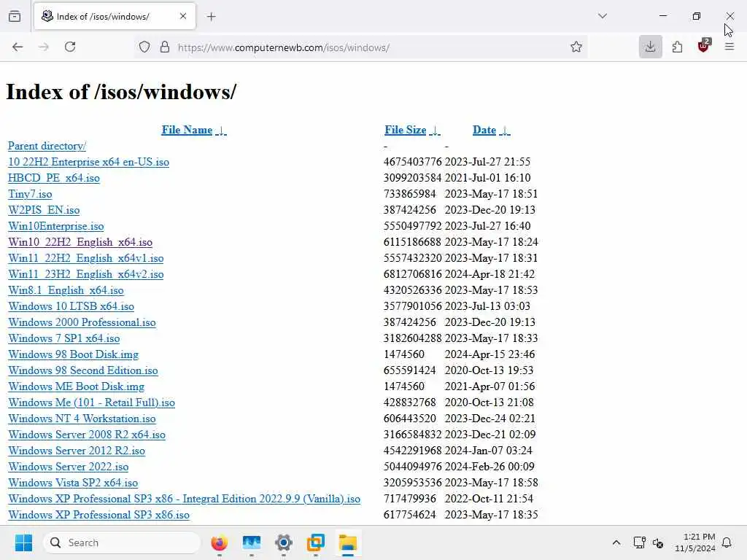Open the taskbar app with blue waveform icon

click(x=252, y=542)
